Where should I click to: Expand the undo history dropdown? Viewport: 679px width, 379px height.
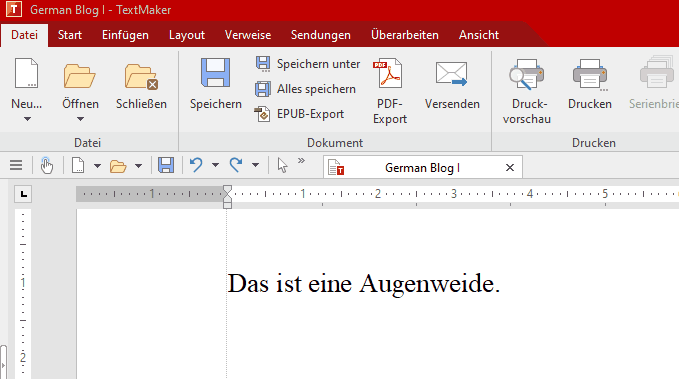tap(215, 165)
